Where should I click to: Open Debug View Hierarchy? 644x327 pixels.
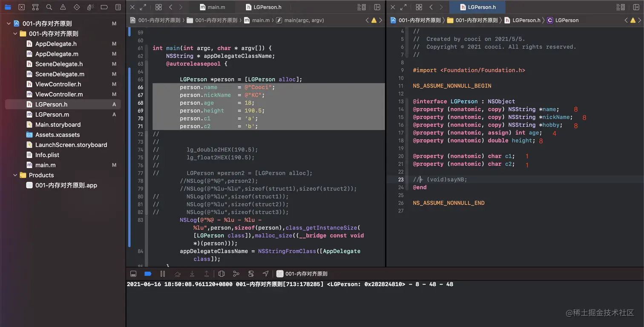[221, 274]
